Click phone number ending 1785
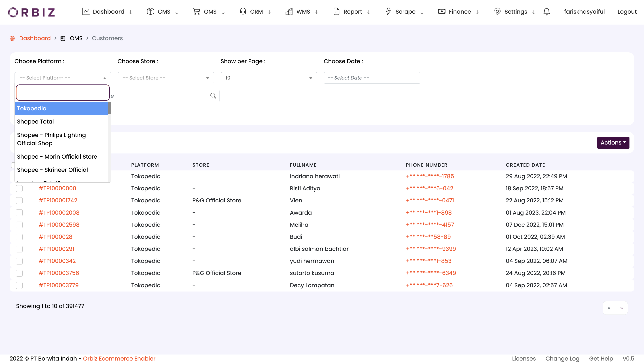The height and width of the screenshot is (363, 644). [x=430, y=176]
